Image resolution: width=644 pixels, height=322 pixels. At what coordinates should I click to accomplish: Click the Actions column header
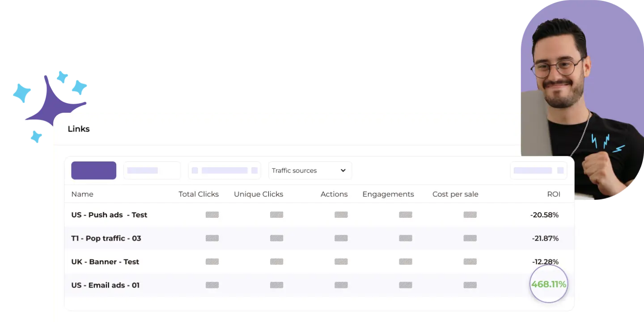point(334,194)
